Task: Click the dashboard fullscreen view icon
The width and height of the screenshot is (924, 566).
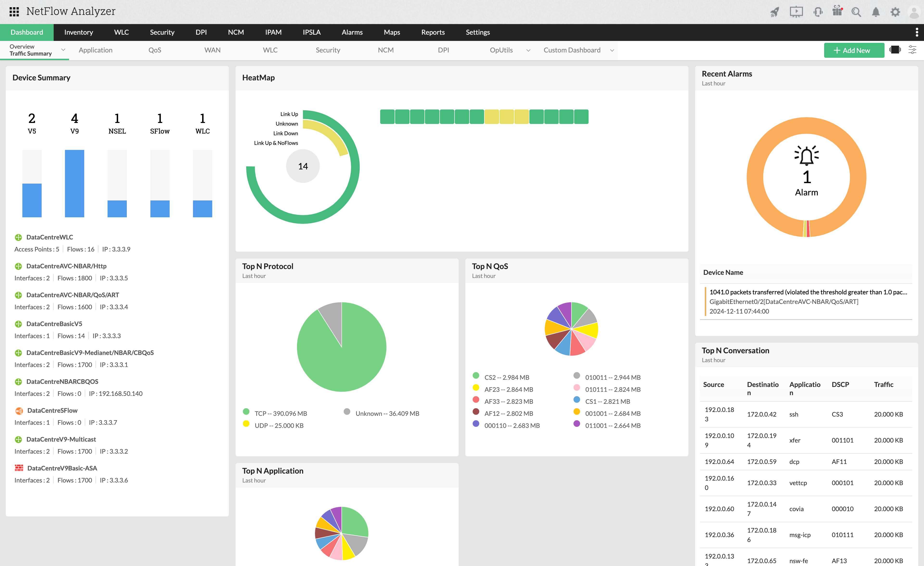Action: click(x=895, y=50)
